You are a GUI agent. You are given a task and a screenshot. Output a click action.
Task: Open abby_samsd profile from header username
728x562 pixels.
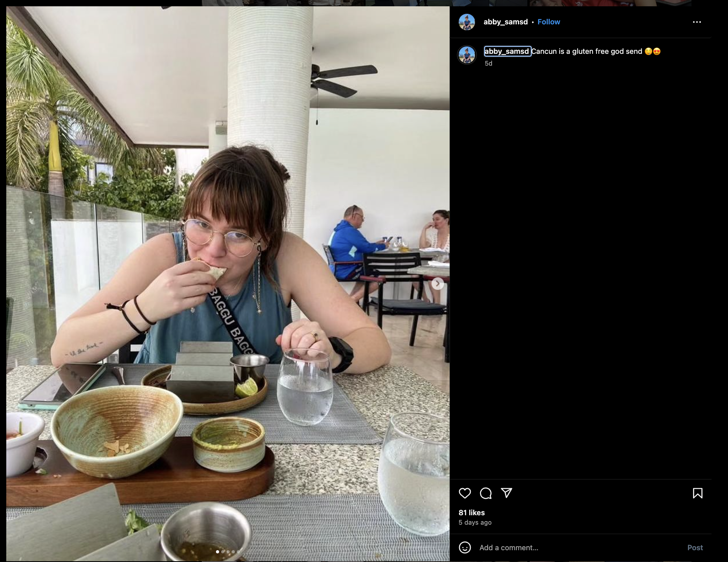[505, 22]
